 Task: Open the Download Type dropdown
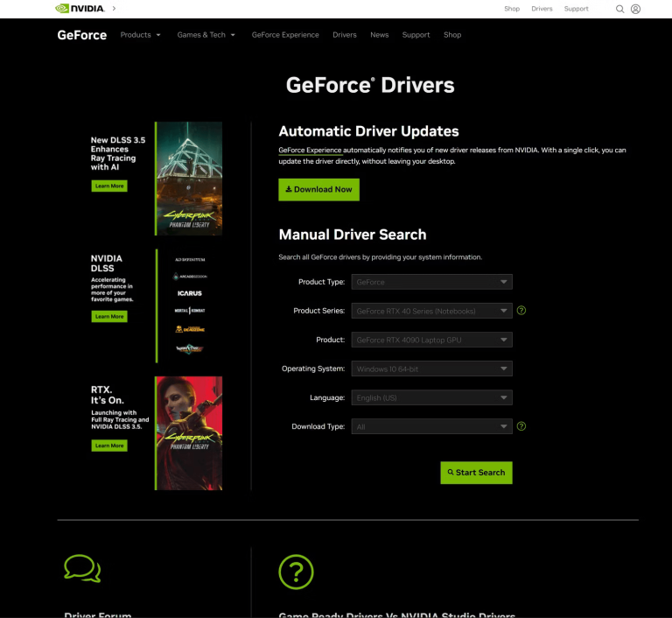coord(431,426)
